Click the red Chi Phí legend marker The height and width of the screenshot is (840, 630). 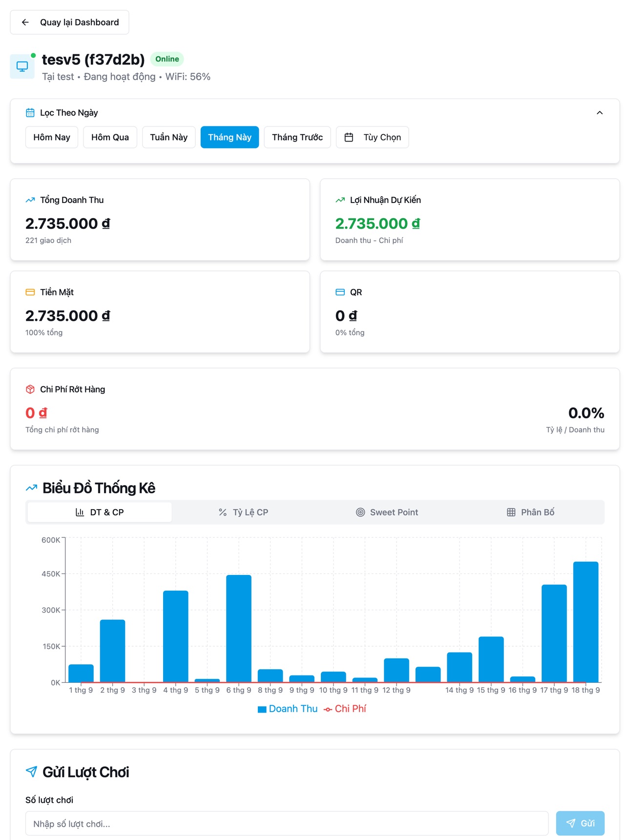(x=328, y=709)
